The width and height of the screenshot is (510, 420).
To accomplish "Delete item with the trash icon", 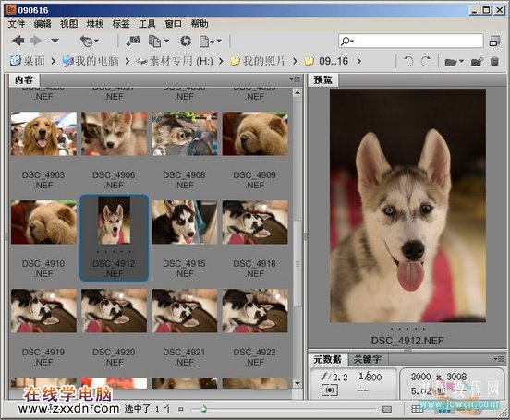I will [494, 61].
